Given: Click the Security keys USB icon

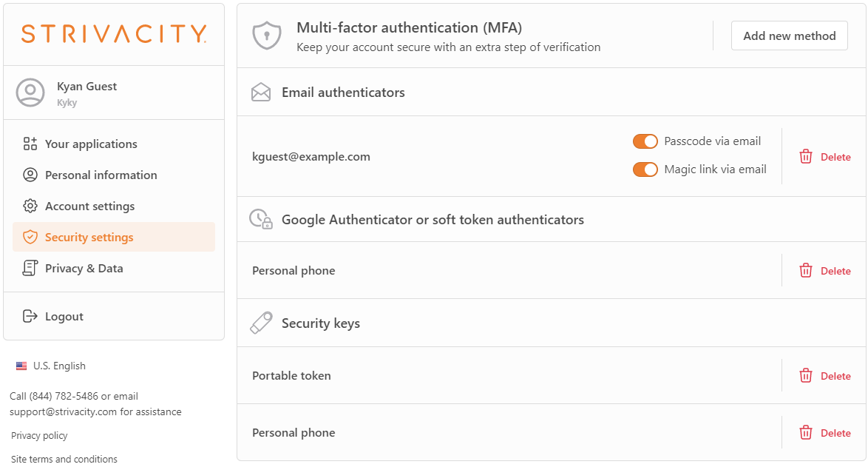Looking at the screenshot, I should [x=261, y=323].
